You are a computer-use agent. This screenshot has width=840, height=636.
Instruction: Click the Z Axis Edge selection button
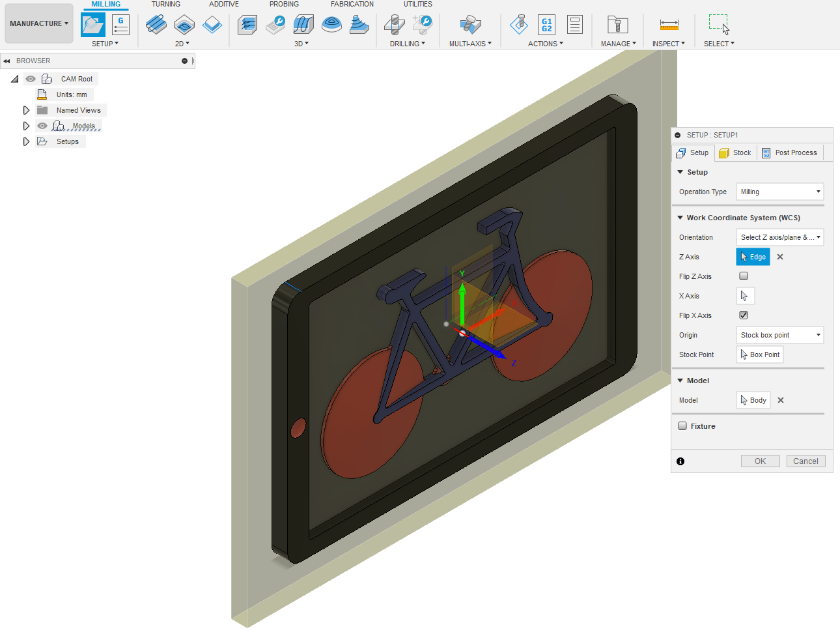753,257
